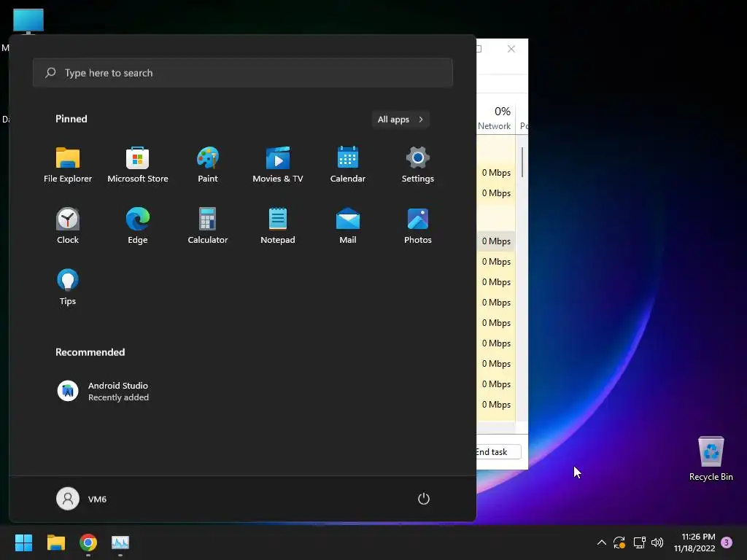Screen dimensions: 747x560
Task: Click Task Manager vertical scrollbar
Action: point(522,163)
